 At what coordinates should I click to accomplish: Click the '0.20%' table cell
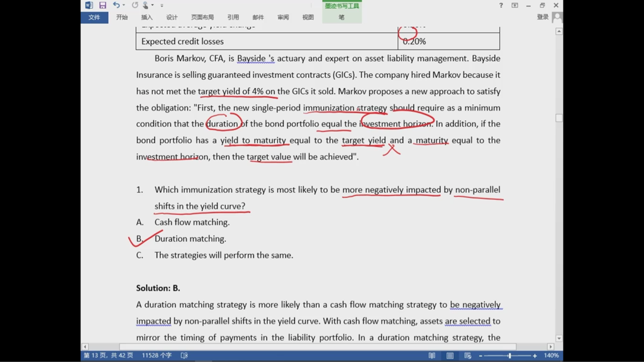coord(448,41)
